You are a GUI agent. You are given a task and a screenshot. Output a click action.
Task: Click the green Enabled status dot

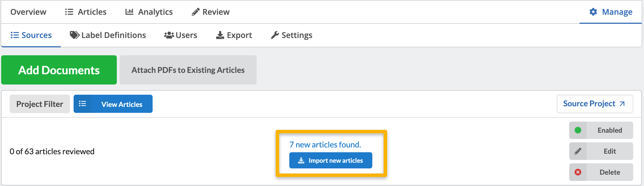pyautogui.click(x=578, y=130)
